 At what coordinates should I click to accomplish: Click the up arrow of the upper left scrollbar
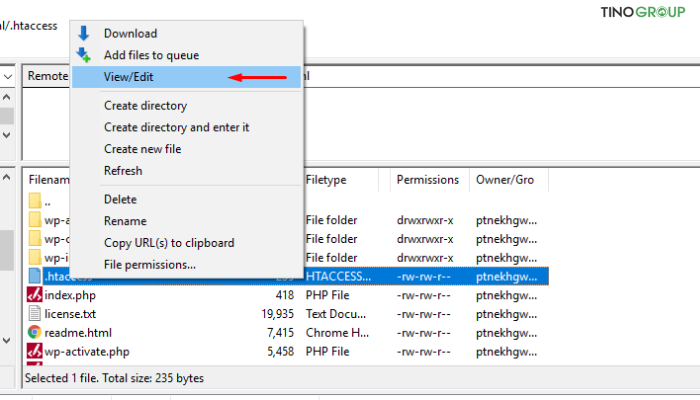coord(7,97)
